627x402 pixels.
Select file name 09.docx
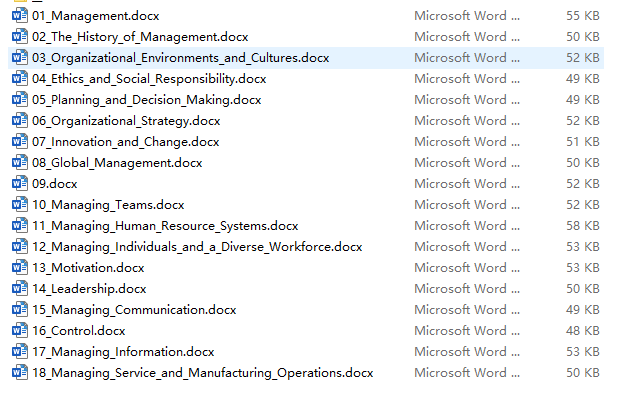tap(54, 184)
